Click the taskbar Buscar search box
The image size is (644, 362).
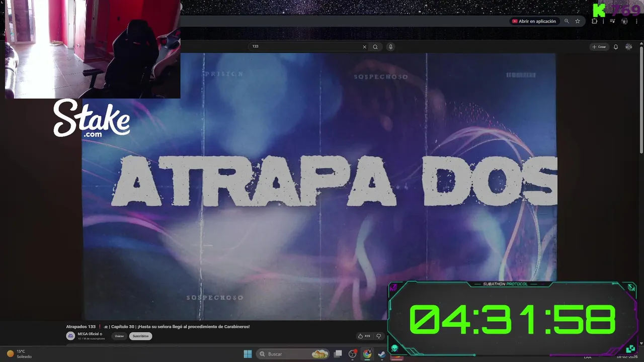click(293, 354)
